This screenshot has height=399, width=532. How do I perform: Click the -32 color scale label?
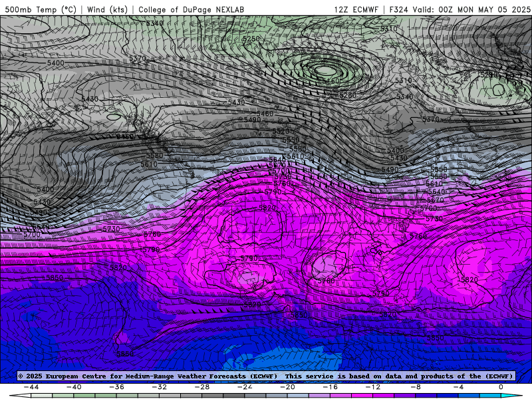[x=159, y=387]
